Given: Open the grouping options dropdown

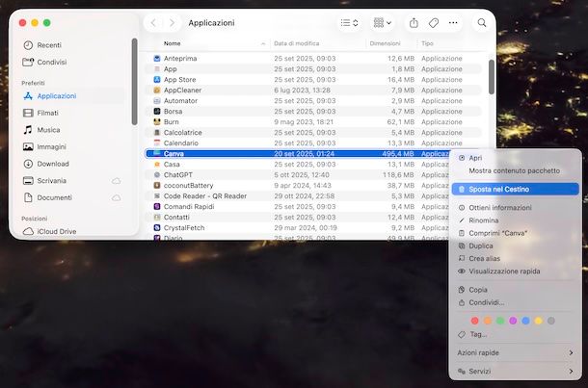Looking at the screenshot, I should pos(382,23).
